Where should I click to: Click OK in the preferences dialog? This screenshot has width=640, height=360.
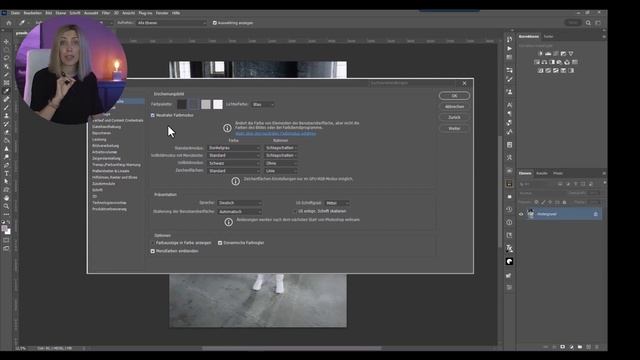tap(454, 96)
